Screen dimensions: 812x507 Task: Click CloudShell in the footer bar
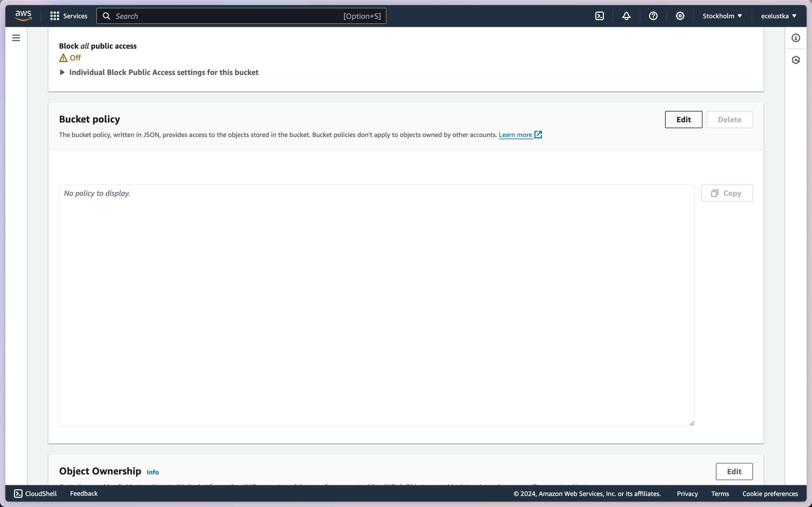[x=35, y=494]
